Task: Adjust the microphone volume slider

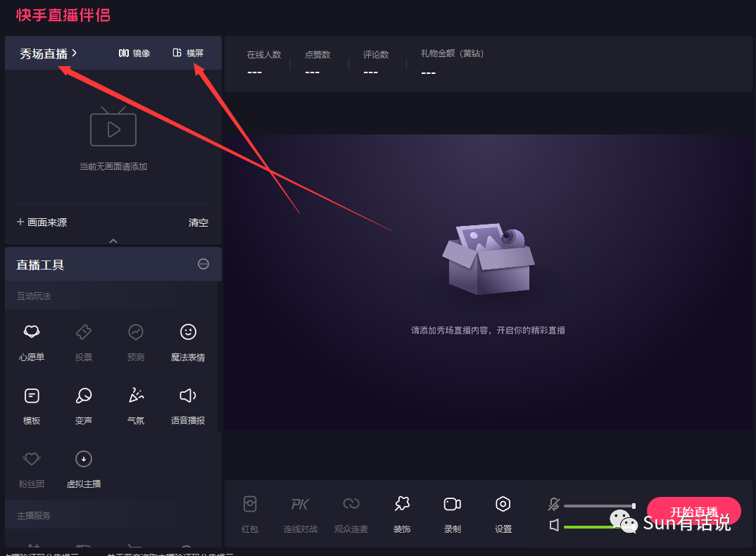Action: point(600,506)
